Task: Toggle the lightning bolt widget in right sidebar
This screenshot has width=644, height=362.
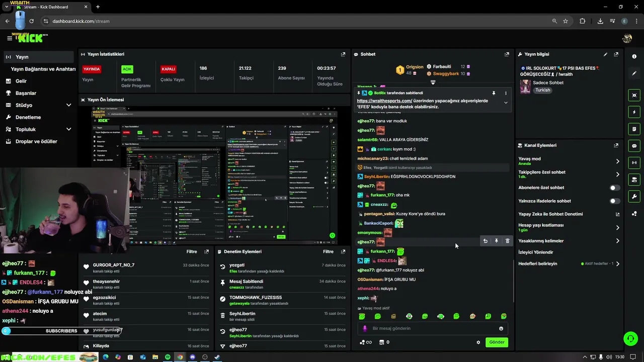Action: click(x=634, y=112)
